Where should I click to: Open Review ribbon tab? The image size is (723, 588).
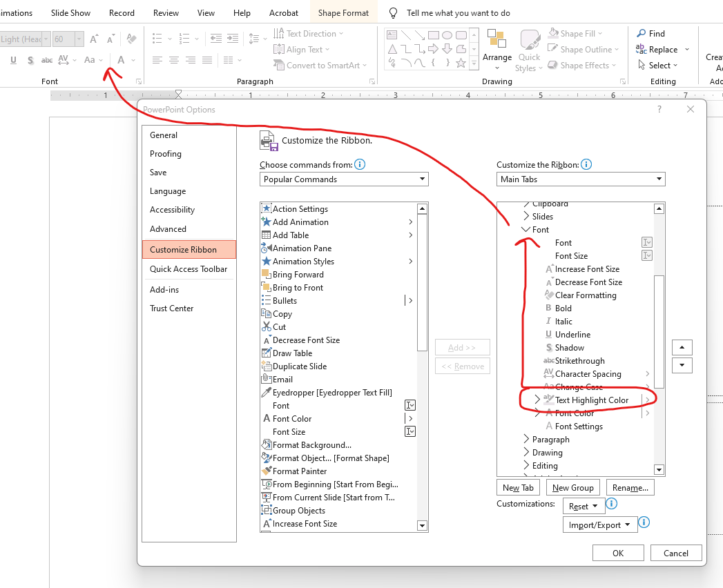166,13
